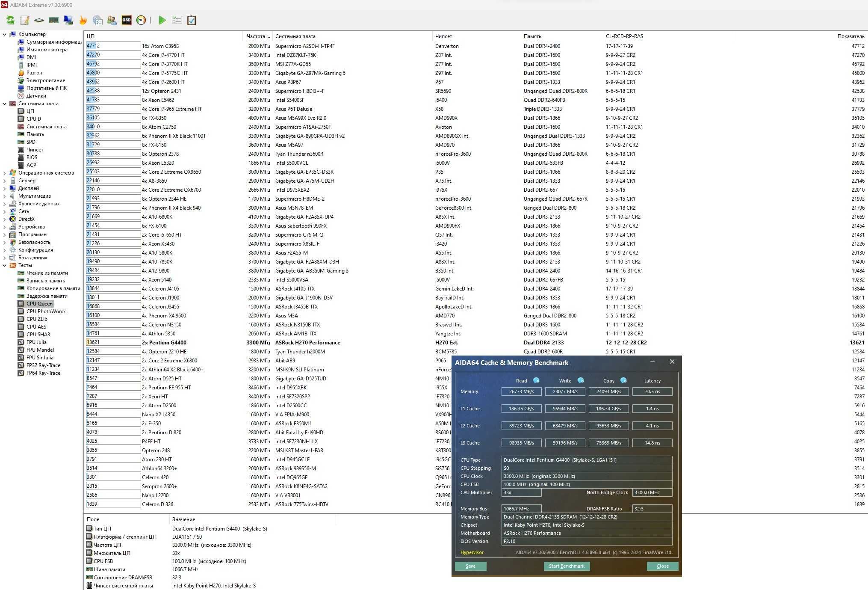
Task: Click the Memory Read 26773 MB/s field
Action: pyautogui.click(x=521, y=391)
